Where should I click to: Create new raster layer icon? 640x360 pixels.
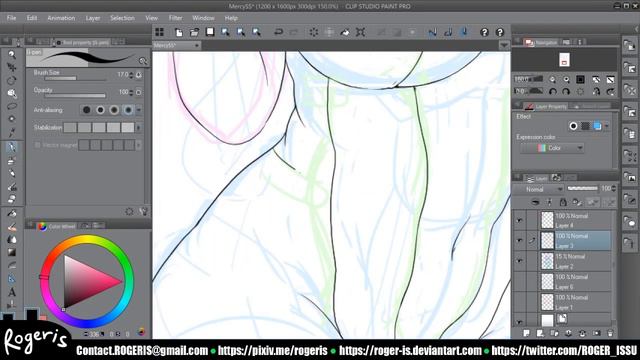point(526,333)
